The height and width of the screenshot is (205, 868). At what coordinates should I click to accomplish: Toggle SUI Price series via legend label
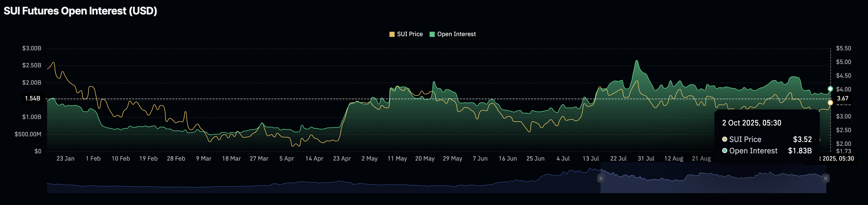click(x=410, y=34)
